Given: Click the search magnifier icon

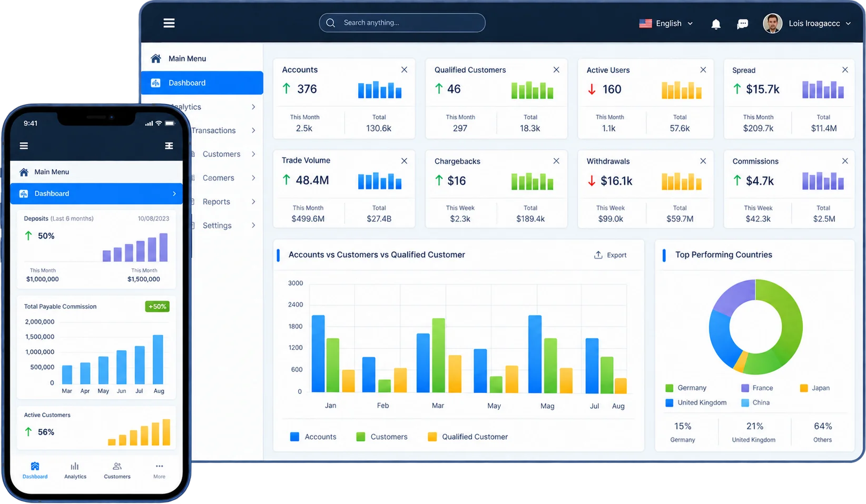Looking at the screenshot, I should (x=331, y=23).
